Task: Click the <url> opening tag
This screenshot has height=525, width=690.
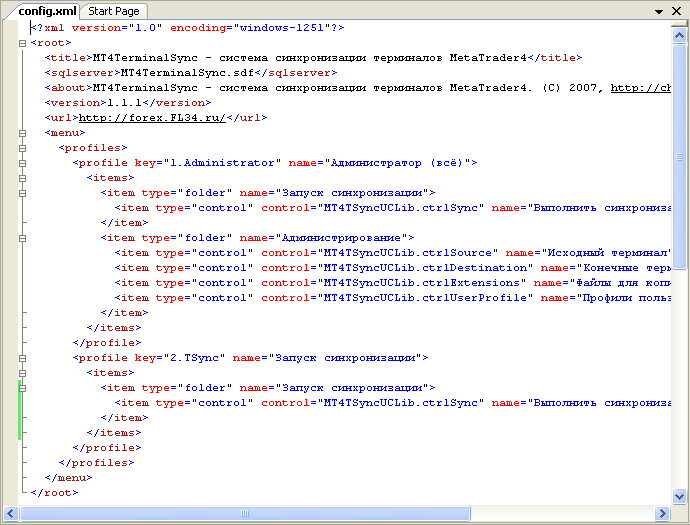Action: [x=61, y=117]
